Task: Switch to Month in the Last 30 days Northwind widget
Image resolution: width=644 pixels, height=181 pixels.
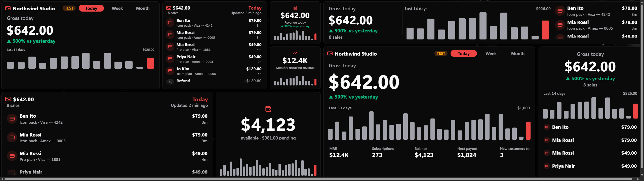Action: (x=518, y=54)
